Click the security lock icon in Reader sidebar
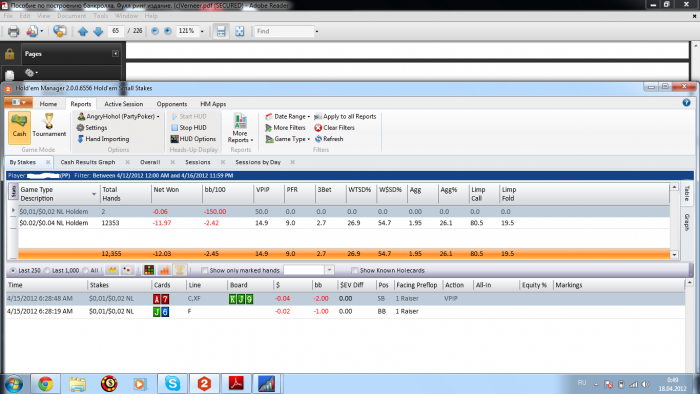This screenshot has height=394, width=700. [x=9, y=54]
